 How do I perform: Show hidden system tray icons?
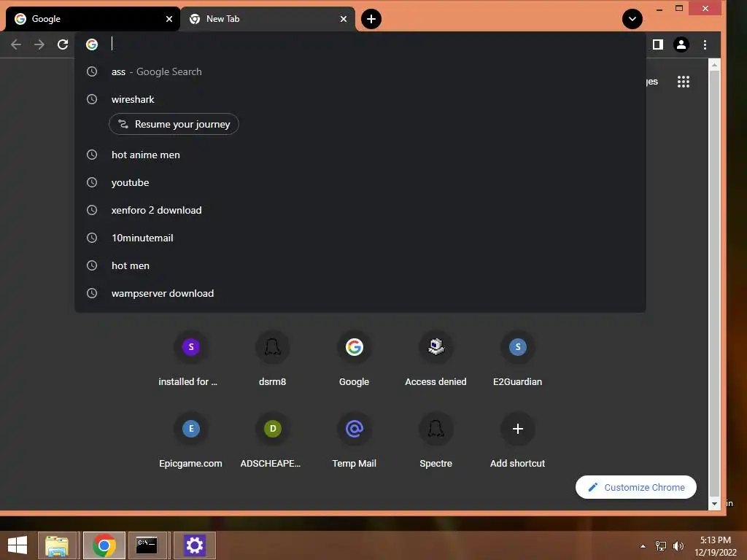(x=643, y=546)
